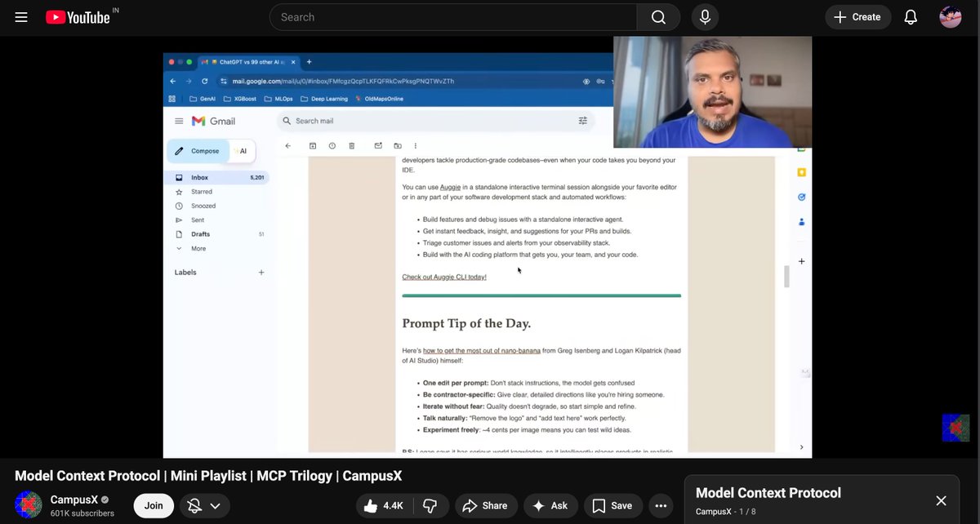
Task: Click the AI button beside Compose
Action: 242,151
